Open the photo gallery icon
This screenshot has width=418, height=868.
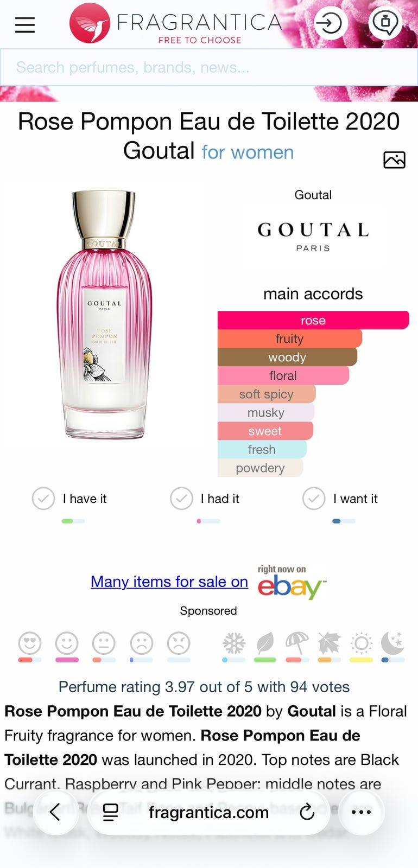point(394,159)
